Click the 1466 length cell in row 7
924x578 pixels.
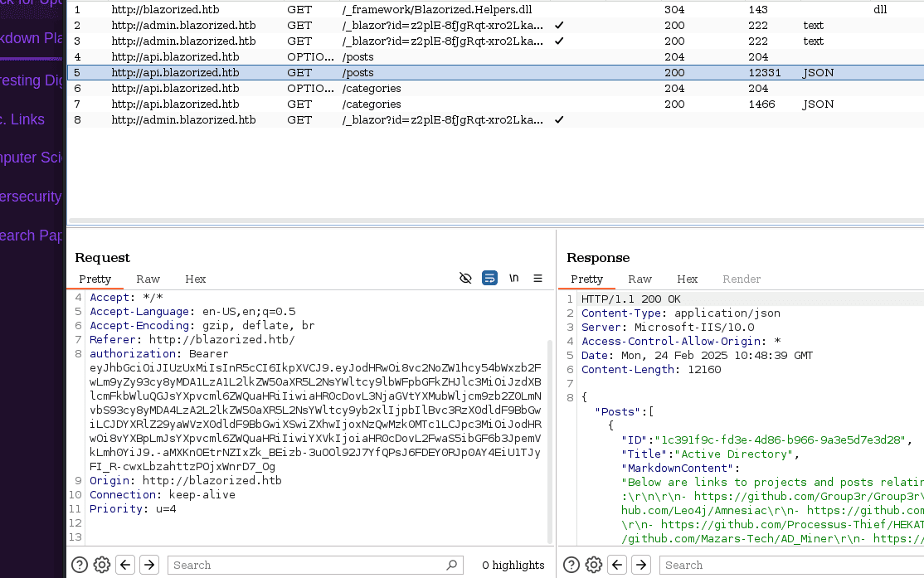[761, 104]
